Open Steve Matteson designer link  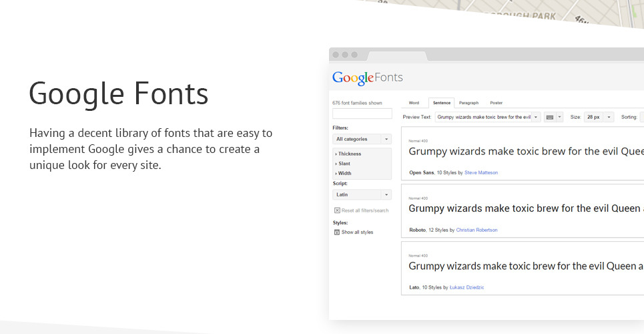pos(480,172)
